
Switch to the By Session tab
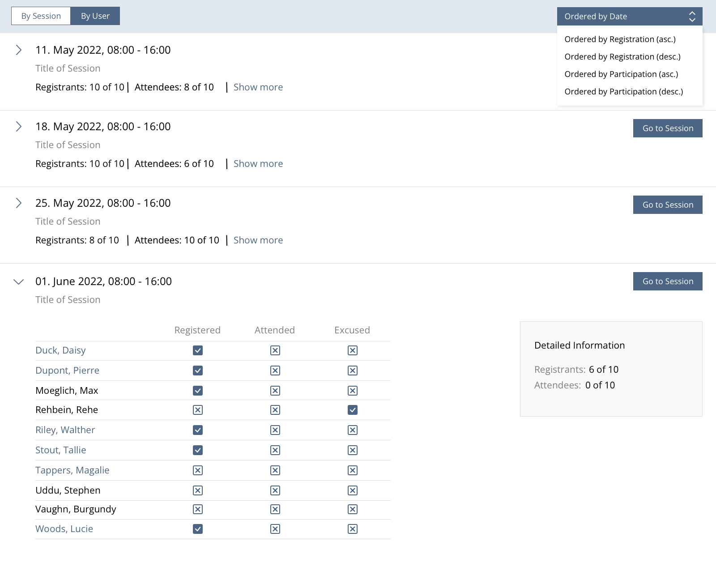[x=41, y=16]
